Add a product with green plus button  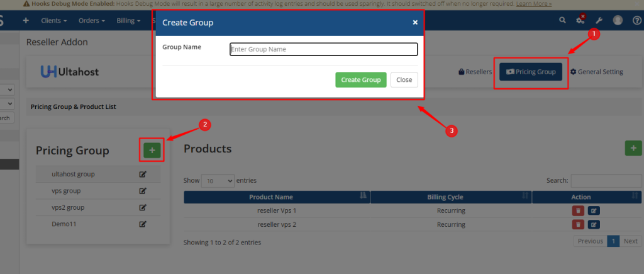[x=633, y=148]
